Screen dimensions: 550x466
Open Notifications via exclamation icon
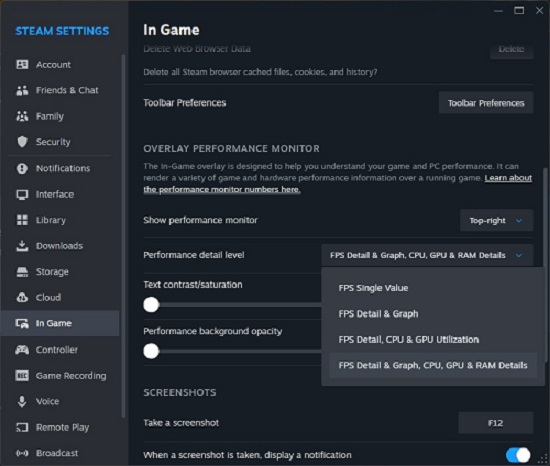pyautogui.click(x=22, y=168)
